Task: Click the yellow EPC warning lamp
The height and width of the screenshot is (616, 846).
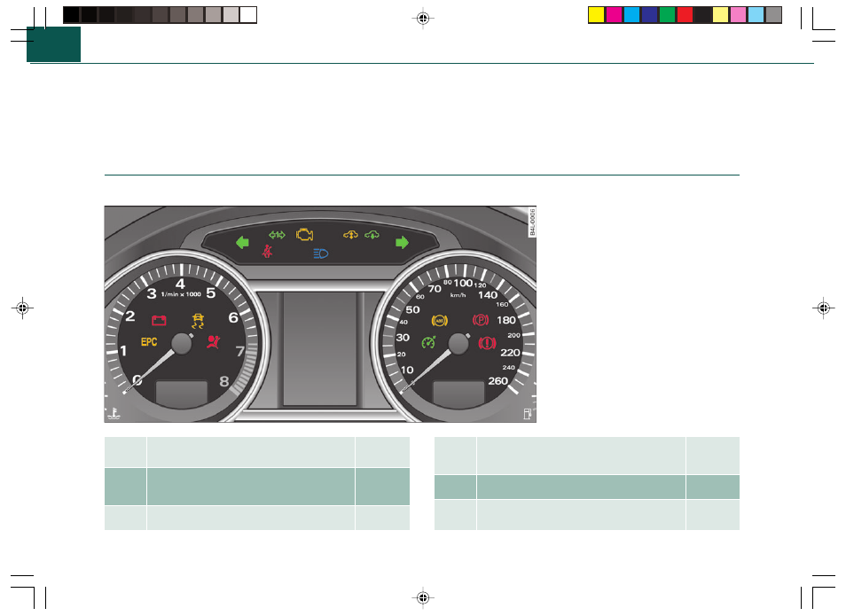Action: pyautogui.click(x=149, y=341)
